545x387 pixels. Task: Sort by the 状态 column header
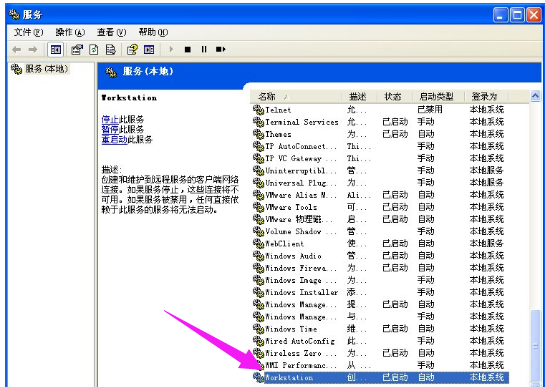point(394,96)
